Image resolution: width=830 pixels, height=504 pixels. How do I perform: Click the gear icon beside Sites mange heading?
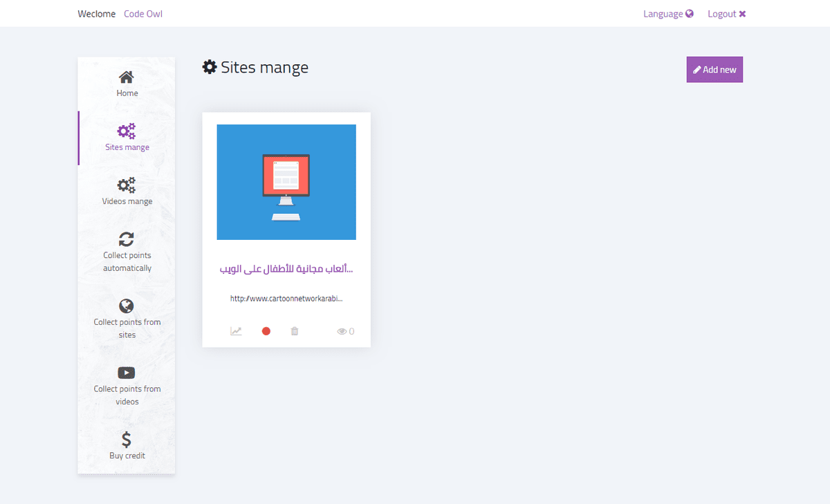(210, 66)
